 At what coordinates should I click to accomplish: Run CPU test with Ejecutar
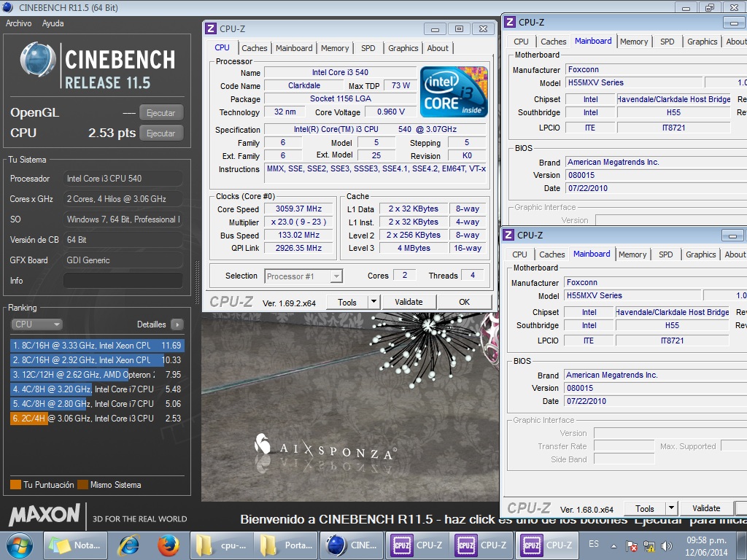pos(161,133)
